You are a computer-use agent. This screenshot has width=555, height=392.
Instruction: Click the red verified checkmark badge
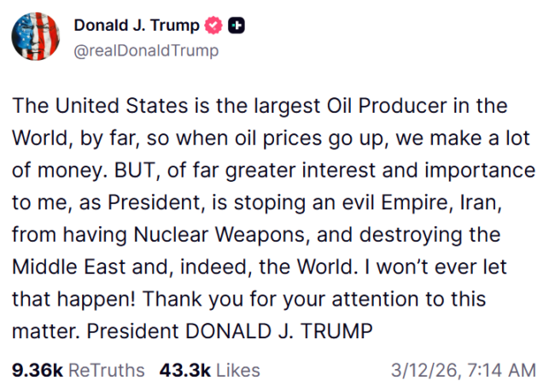click(213, 26)
